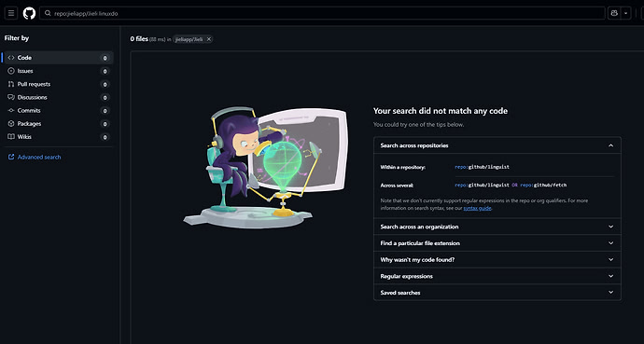
Task: Expand Why wasn't my code found?
Action: [497, 259]
